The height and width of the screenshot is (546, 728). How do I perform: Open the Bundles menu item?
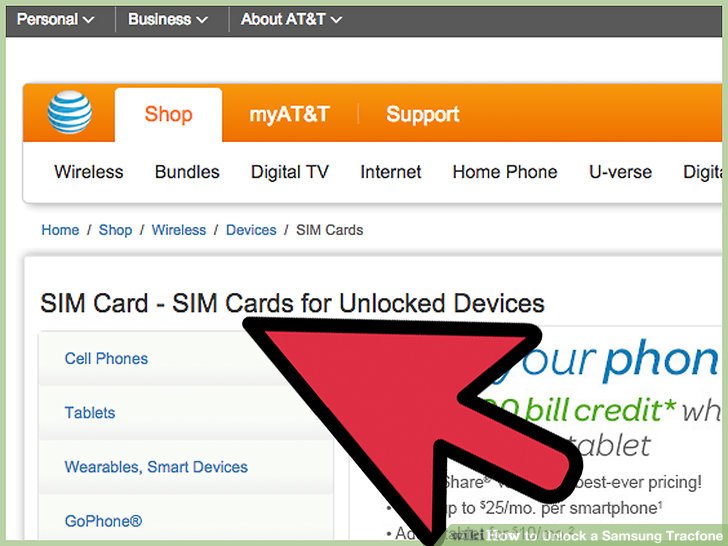click(187, 172)
